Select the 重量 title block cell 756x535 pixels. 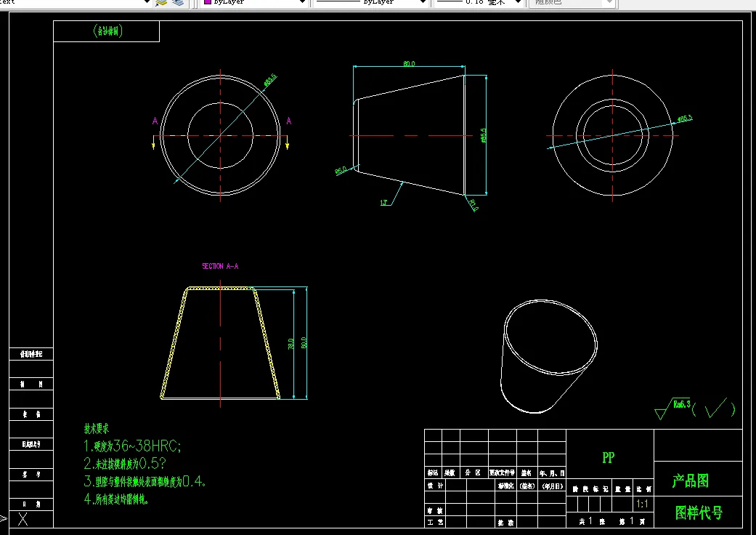coord(622,489)
